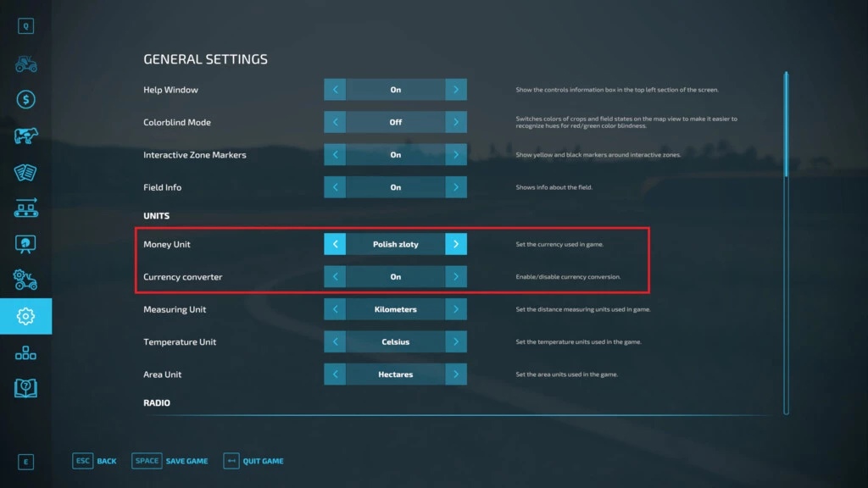This screenshot has height=488, width=868.
Task: Cycle Temperature Unit with the right arrow
Action: pos(456,342)
